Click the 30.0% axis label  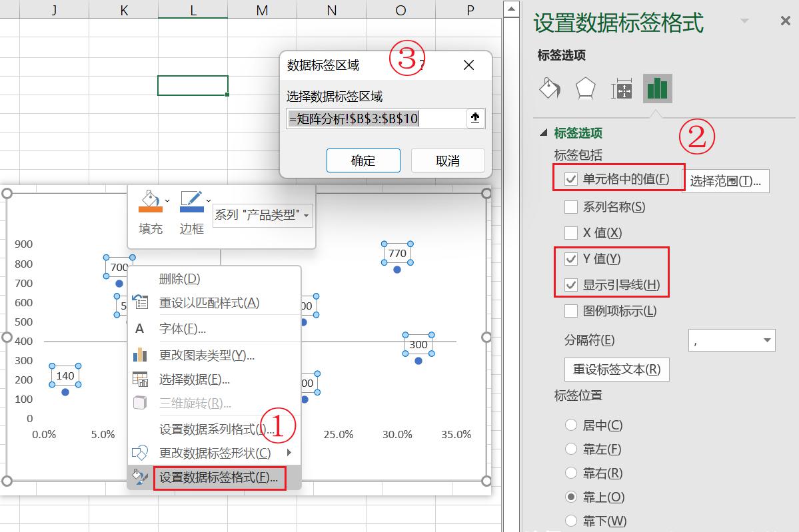tap(397, 434)
